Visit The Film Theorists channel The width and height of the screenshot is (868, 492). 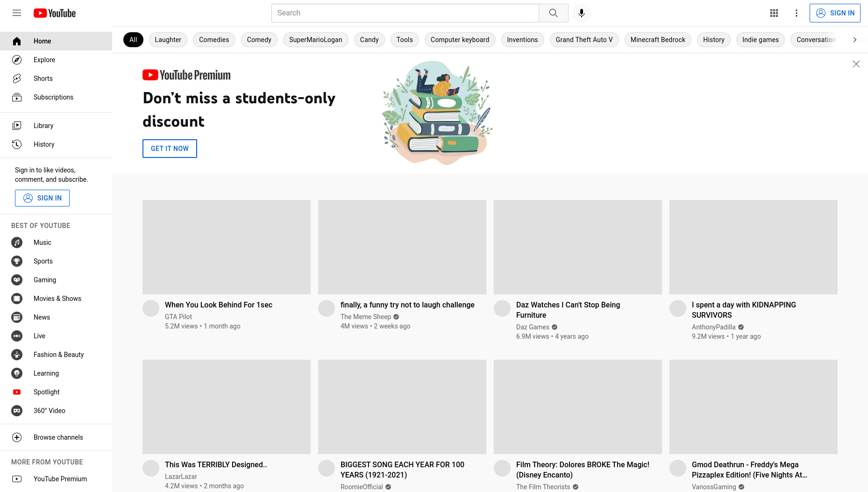(543, 487)
